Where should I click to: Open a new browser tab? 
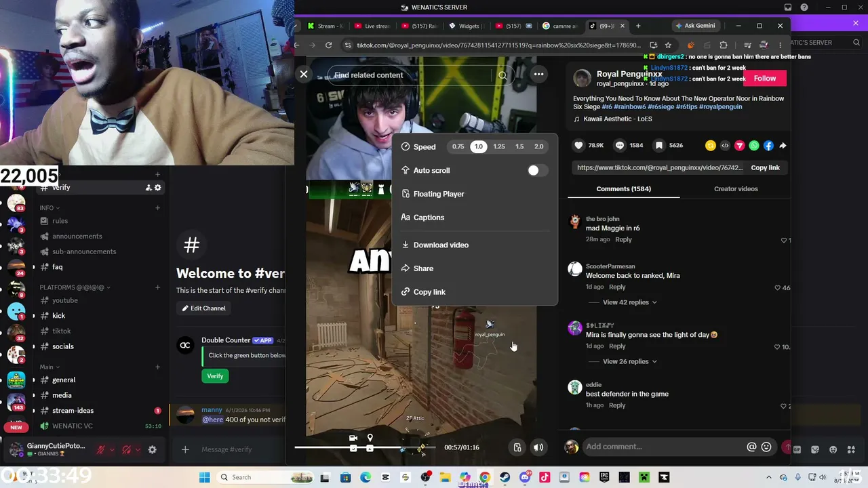click(638, 26)
